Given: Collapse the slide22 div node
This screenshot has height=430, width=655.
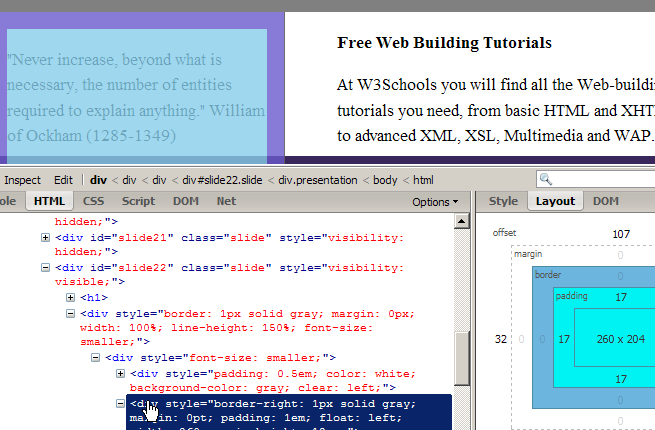Looking at the screenshot, I should [x=45, y=268].
